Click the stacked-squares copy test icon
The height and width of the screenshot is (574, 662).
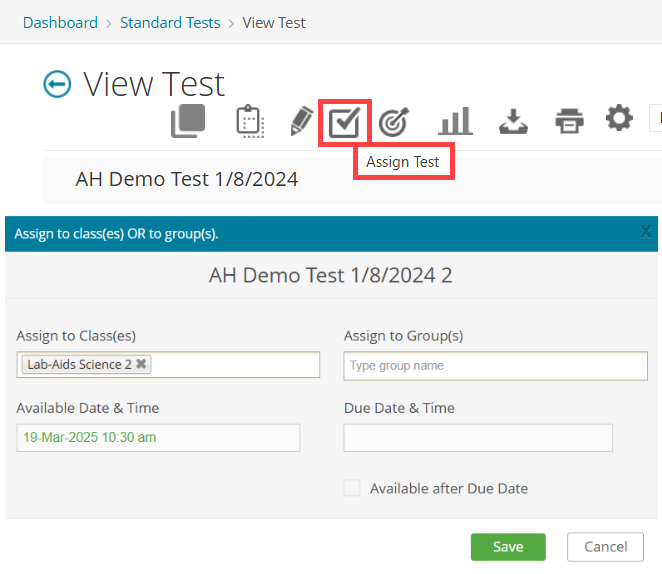point(188,121)
